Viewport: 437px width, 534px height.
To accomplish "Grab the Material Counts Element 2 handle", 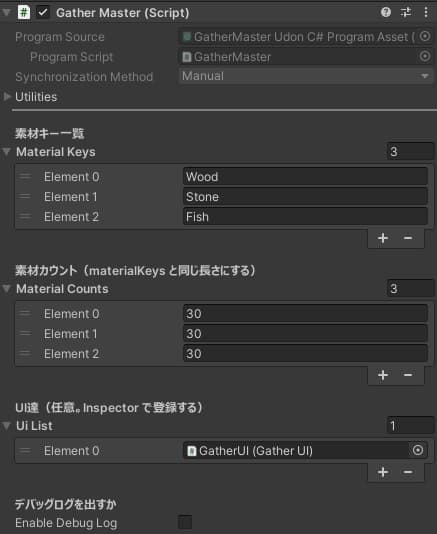I will coord(25,353).
